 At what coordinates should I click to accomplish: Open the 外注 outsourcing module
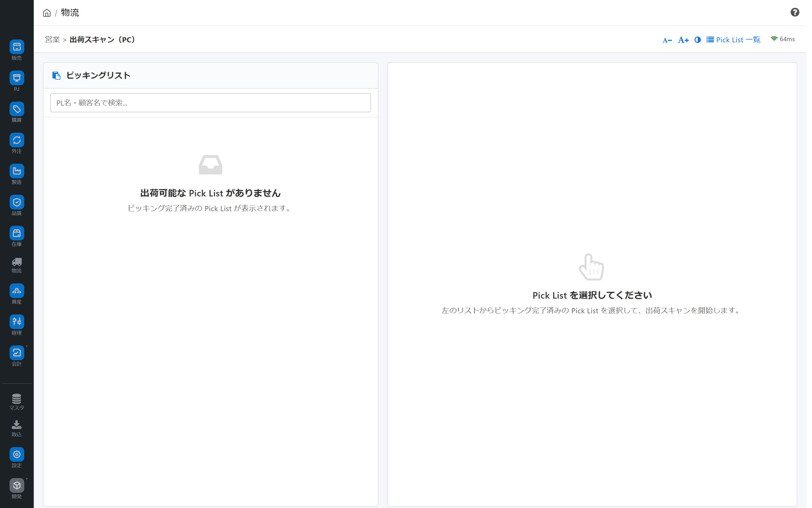click(x=17, y=143)
